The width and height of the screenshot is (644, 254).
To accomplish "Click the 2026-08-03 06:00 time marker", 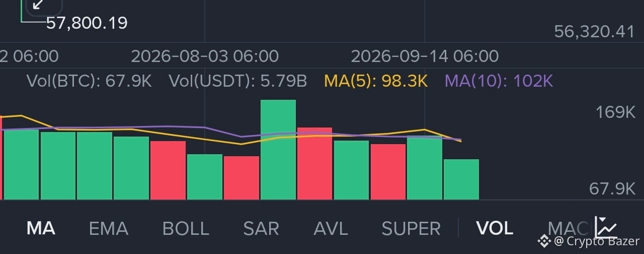I will 205,56.
